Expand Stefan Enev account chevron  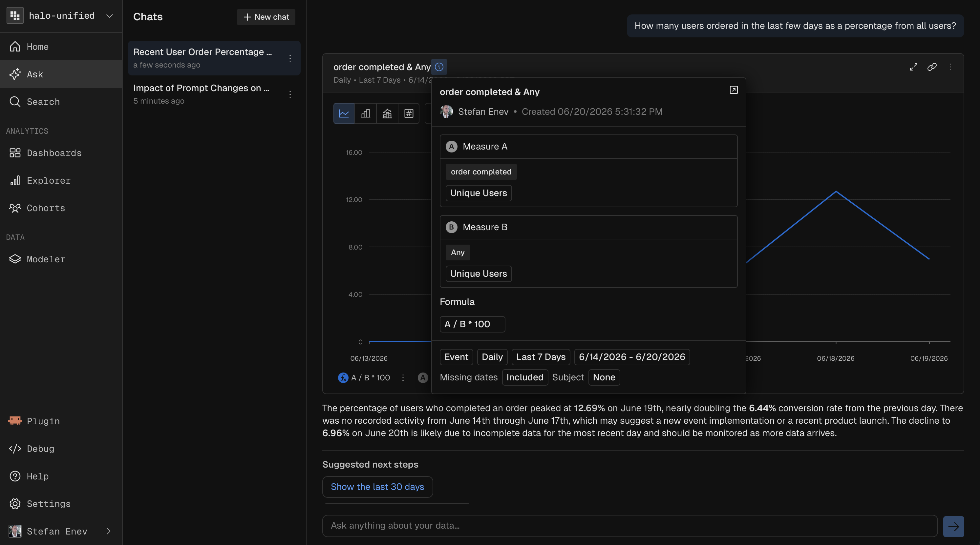point(108,531)
